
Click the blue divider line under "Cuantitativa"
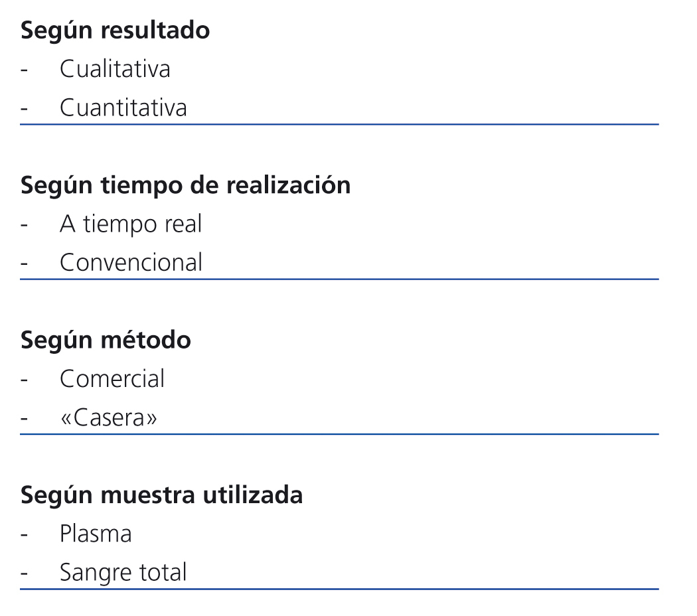click(339, 124)
